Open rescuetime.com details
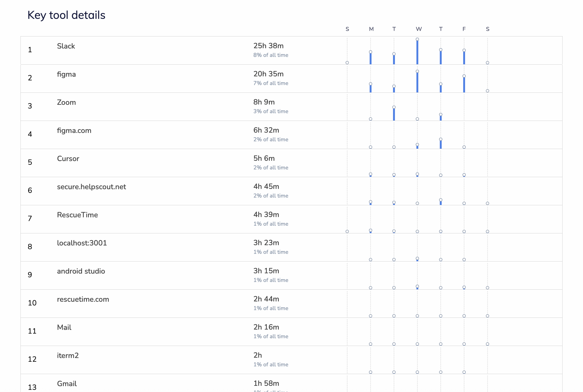This screenshot has width=583, height=392. [291, 304]
